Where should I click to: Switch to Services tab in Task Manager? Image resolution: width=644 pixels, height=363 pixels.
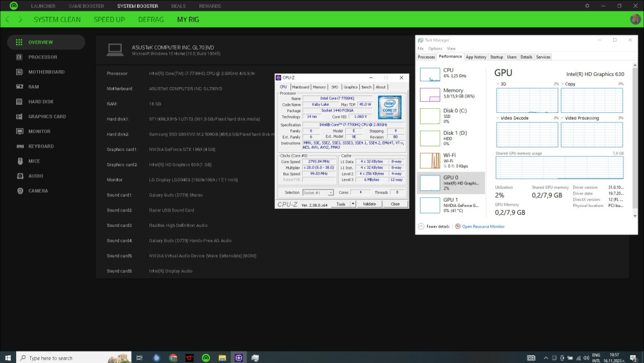pyautogui.click(x=543, y=57)
